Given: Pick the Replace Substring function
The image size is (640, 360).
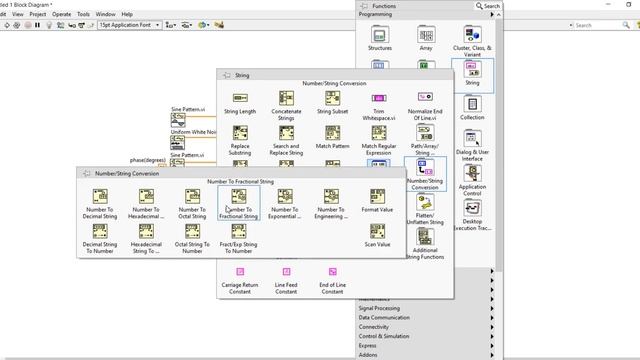Looking at the screenshot, I should pos(240,140).
